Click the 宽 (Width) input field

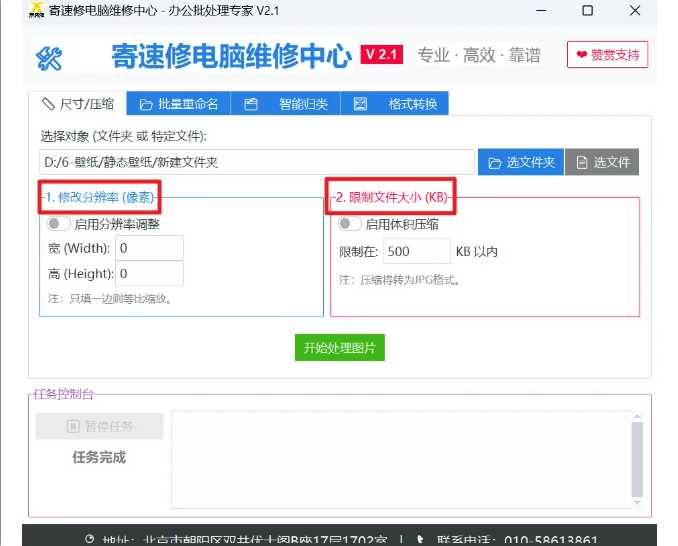coord(149,248)
